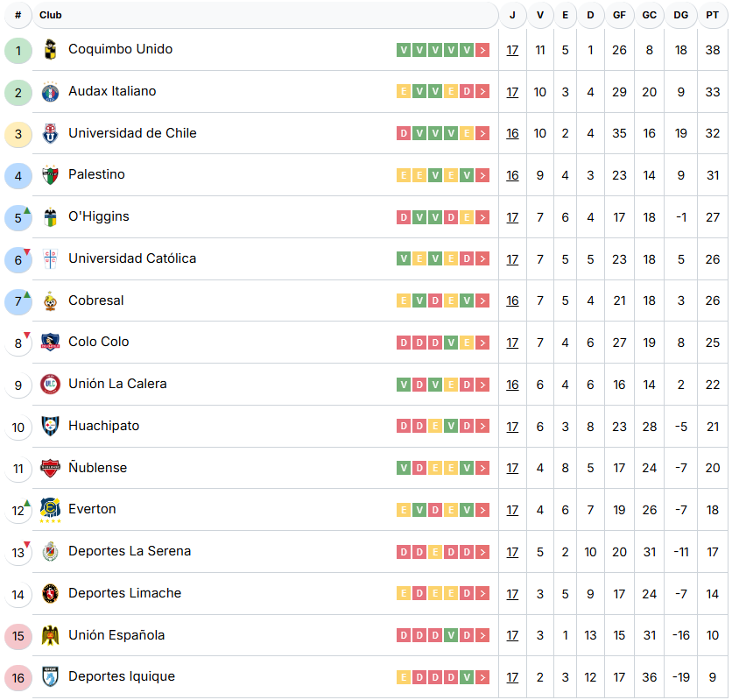Click position badge number 1
The height and width of the screenshot is (700, 732).
tap(18, 51)
